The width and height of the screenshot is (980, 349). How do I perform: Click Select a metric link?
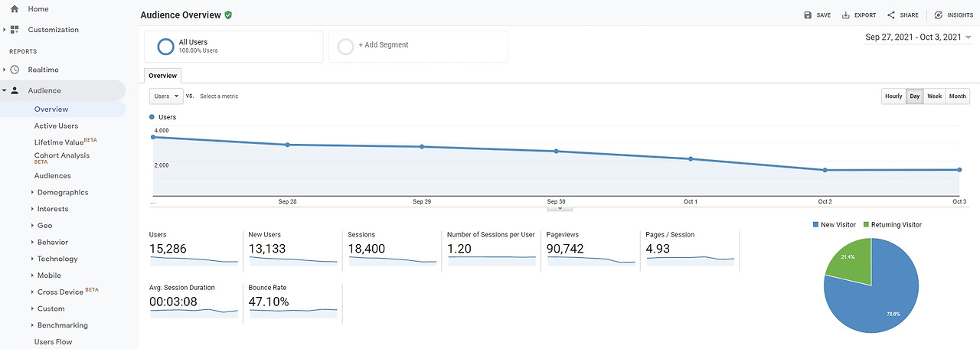(x=219, y=96)
